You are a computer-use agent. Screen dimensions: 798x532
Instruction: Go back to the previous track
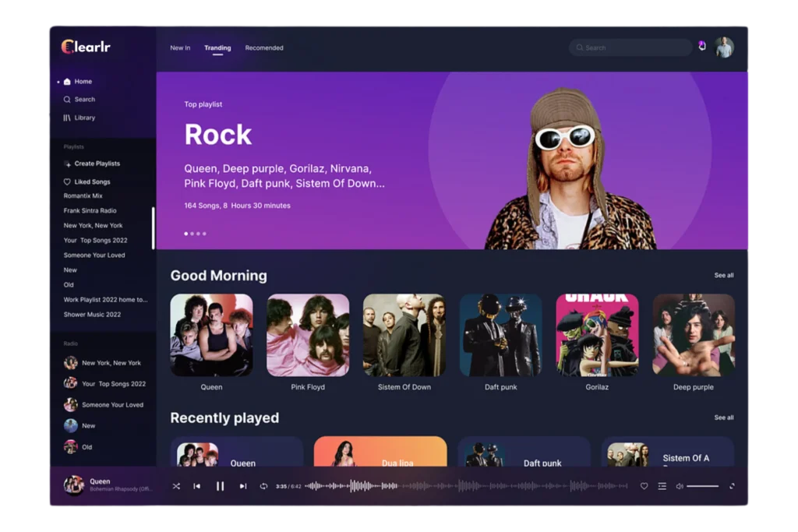[x=197, y=486]
